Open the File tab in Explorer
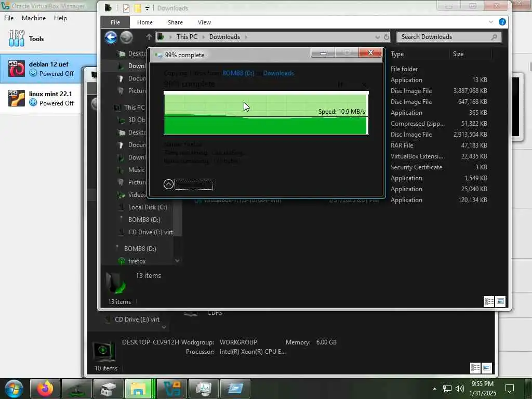Viewport: 532px width, 399px height. 115,22
